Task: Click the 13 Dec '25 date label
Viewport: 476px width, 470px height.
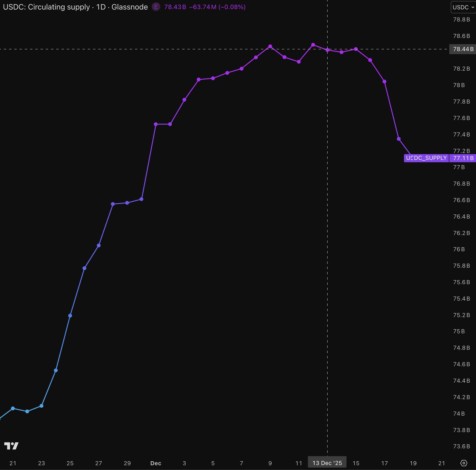Action: 327,463
